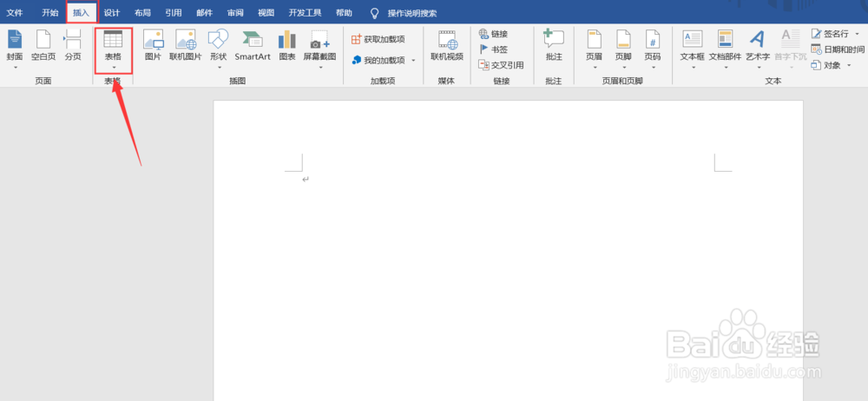Add a new comment (批注)

pos(554,47)
